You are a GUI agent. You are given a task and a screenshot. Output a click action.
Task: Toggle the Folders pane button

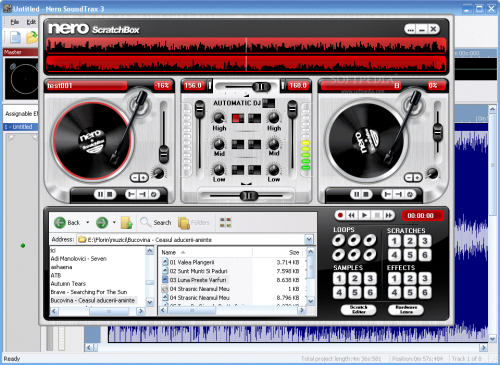(194, 223)
